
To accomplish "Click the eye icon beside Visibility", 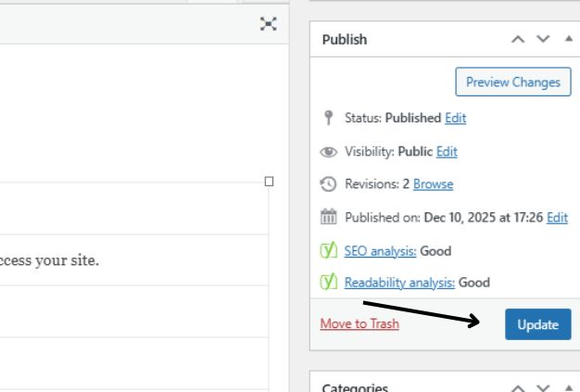I will pyautogui.click(x=328, y=151).
